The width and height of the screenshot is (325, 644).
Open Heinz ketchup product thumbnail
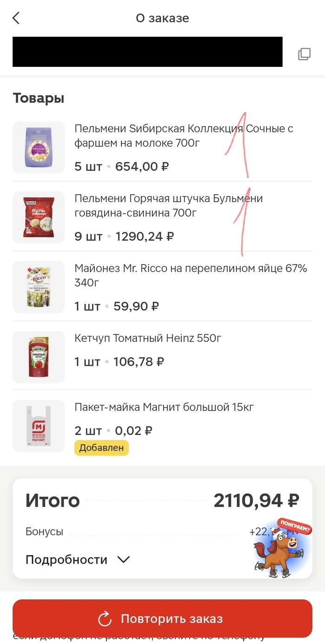click(39, 357)
